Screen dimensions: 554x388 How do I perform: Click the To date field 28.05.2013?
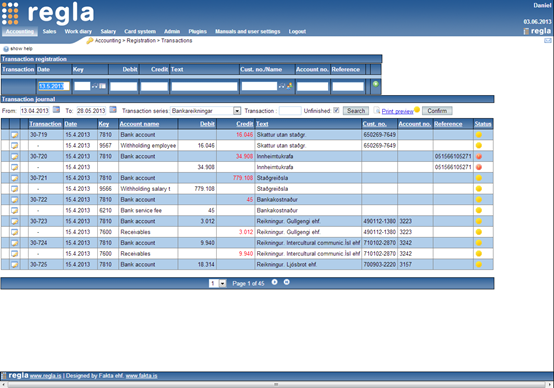(91, 111)
